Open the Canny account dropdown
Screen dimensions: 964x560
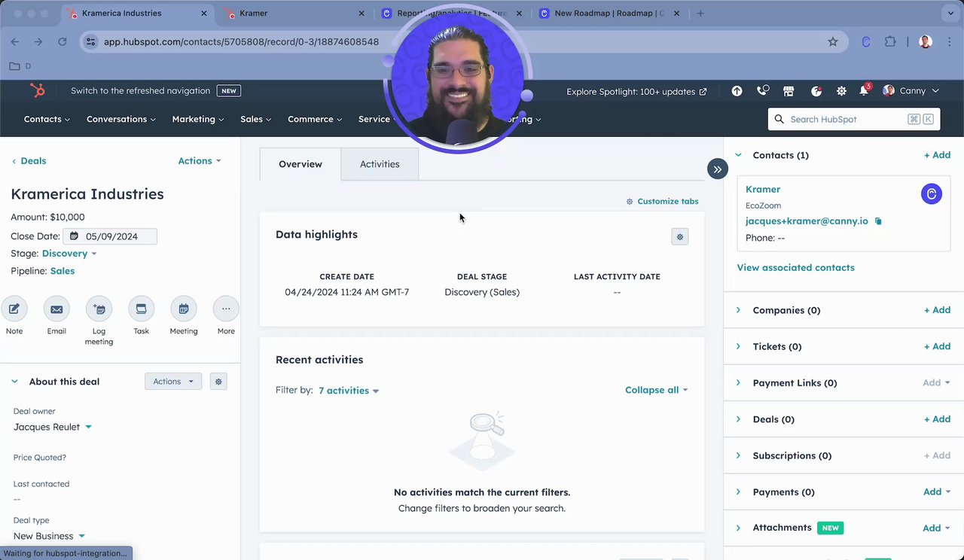911,91
